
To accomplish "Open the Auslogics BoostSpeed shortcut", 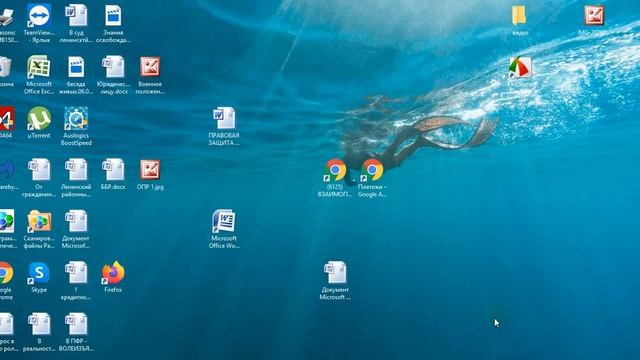I will tap(76, 119).
